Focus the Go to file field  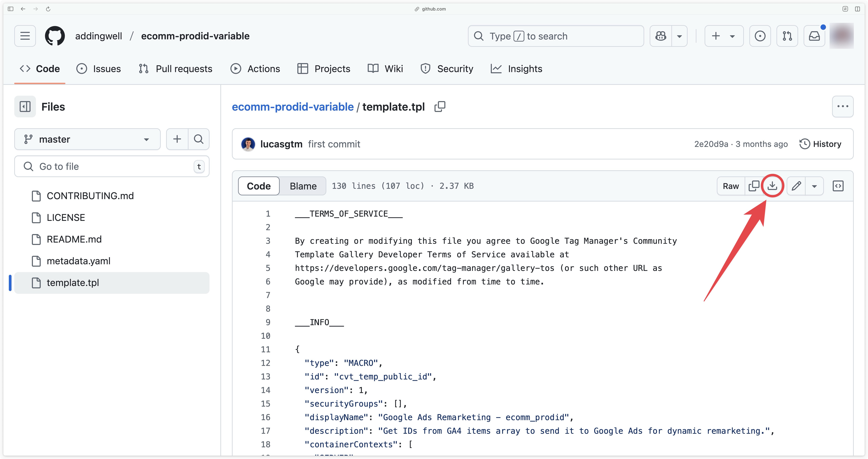tap(112, 166)
